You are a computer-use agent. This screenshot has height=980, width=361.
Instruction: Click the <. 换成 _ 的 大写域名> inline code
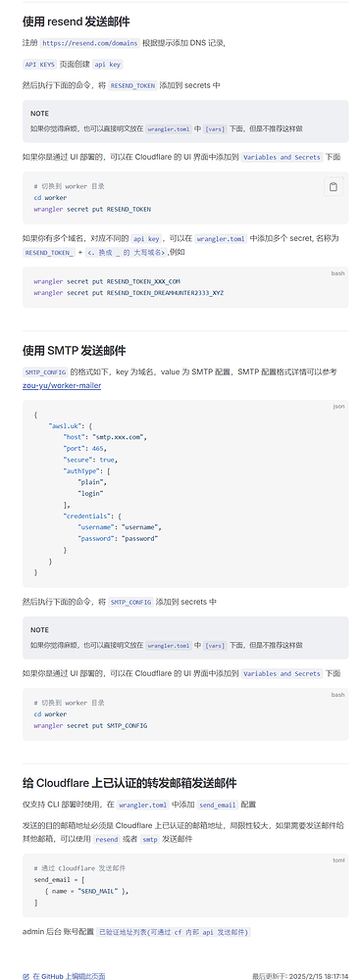click(x=126, y=253)
